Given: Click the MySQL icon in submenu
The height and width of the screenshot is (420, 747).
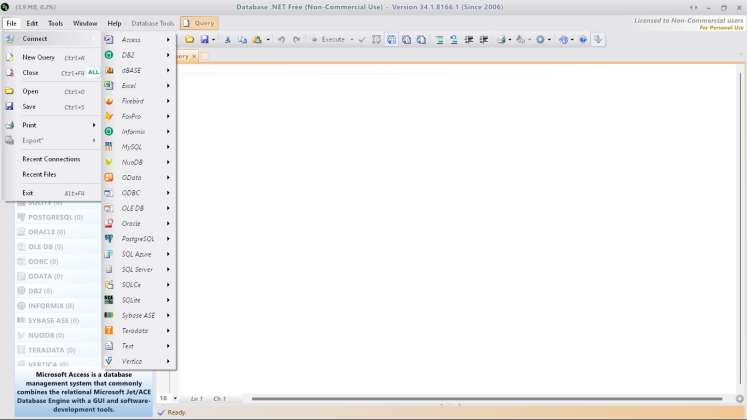Looking at the screenshot, I should (109, 147).
